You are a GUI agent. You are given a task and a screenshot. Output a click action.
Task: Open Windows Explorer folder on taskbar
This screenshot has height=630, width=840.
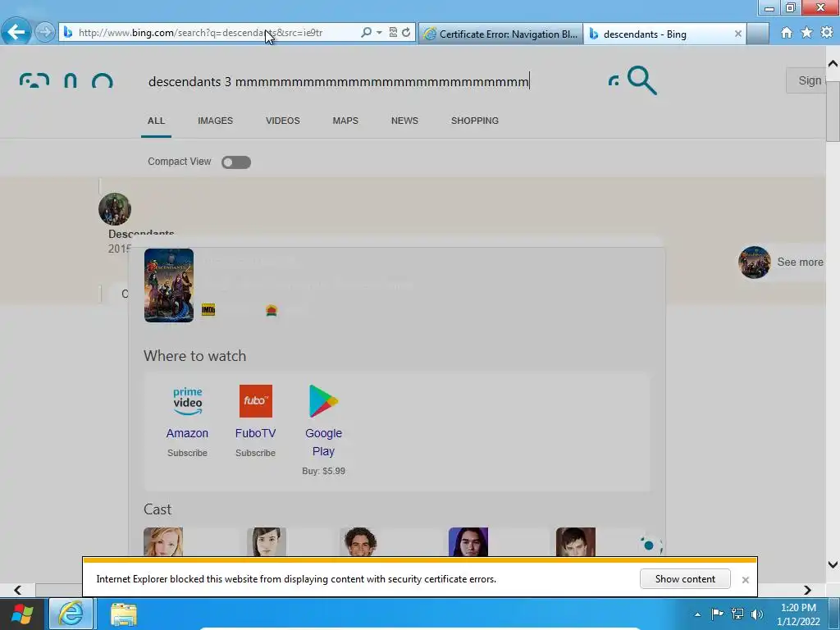pos(124,614)
